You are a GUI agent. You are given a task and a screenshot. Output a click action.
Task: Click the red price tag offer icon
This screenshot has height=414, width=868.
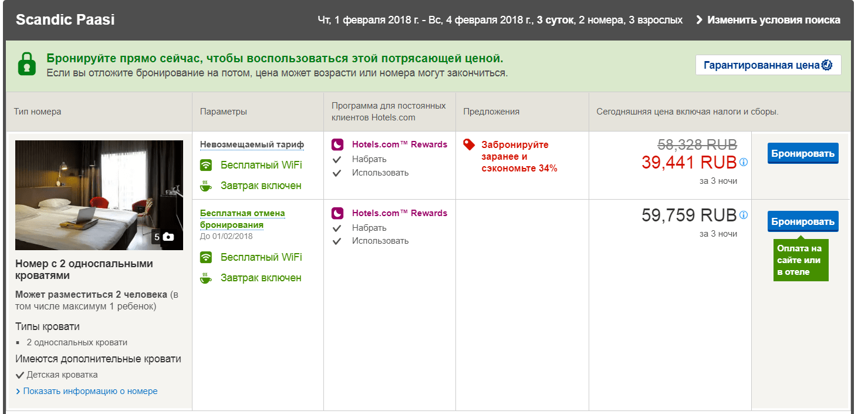click(x=468, y=145)
